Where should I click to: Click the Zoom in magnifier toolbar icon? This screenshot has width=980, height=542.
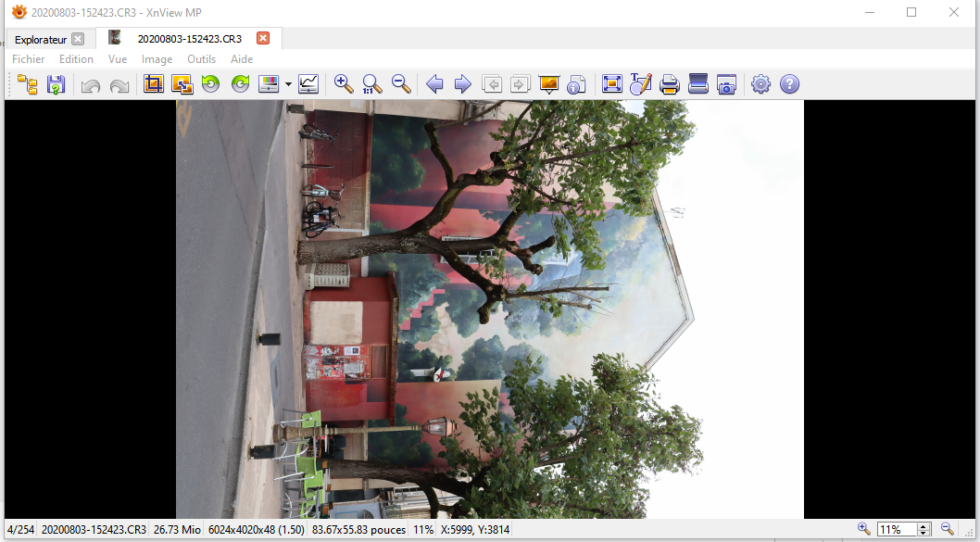click(344, 83)
